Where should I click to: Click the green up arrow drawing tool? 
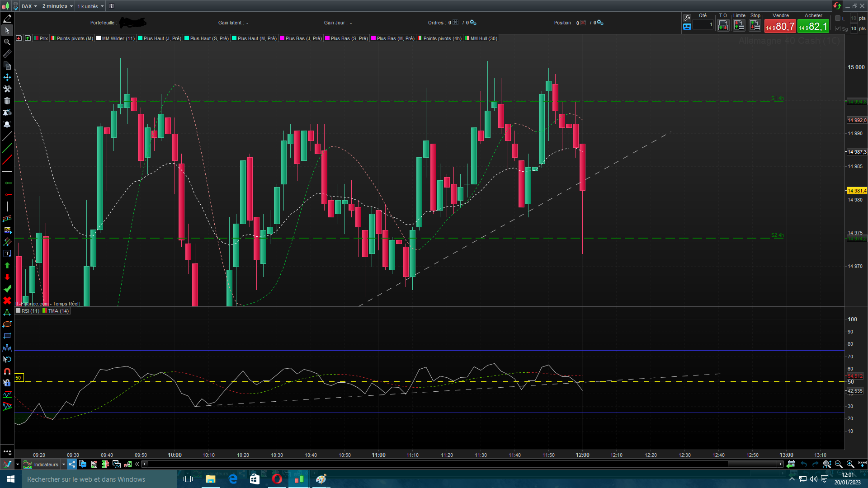click(7, 265)
